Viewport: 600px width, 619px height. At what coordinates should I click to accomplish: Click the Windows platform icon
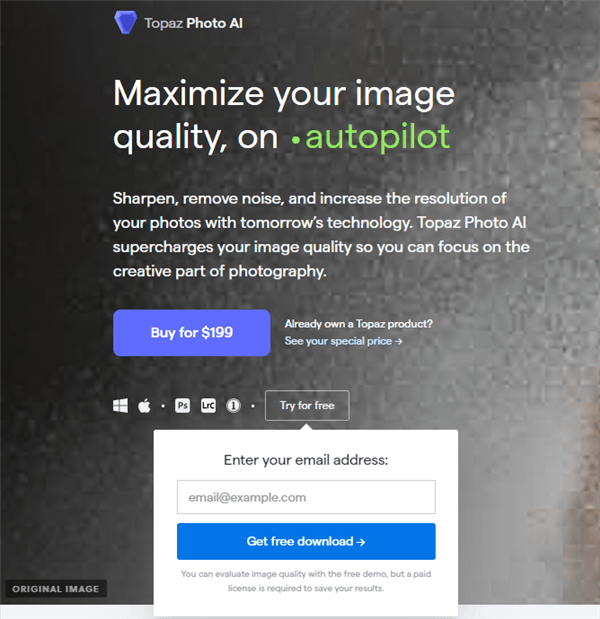120,405
